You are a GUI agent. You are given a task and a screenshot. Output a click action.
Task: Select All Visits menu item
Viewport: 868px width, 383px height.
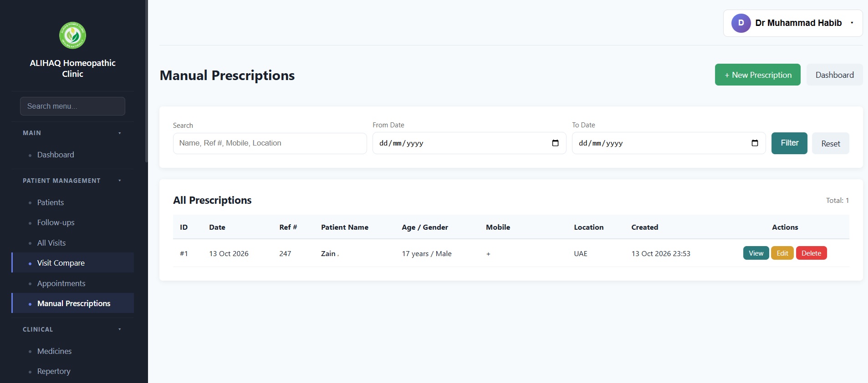coord(73,243)
